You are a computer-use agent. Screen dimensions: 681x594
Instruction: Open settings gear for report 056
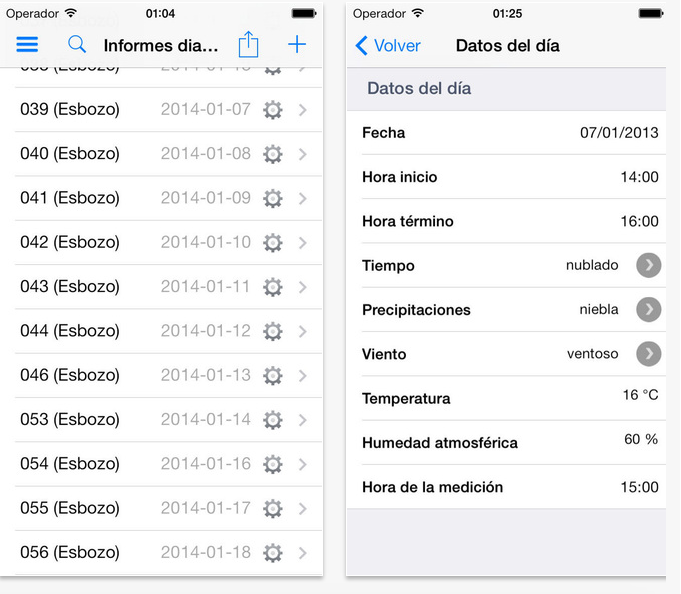[x=273, y=553]
